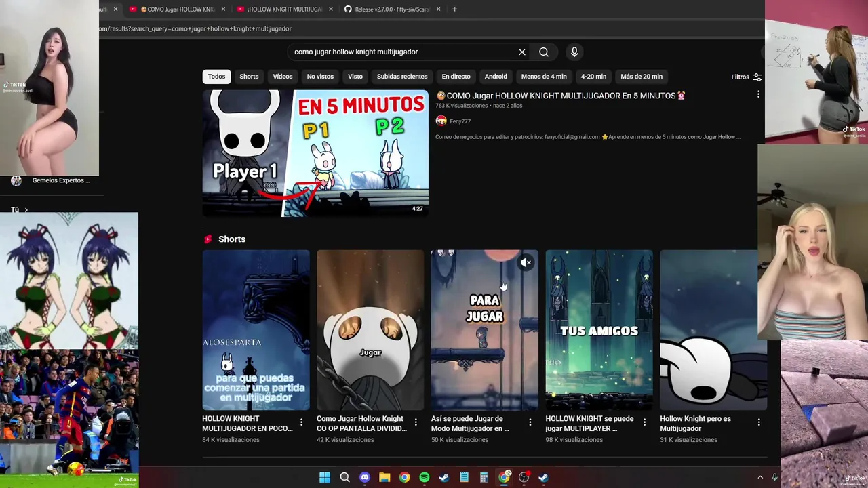Click the Feny777 channel avatar
The width and height of the screenshot is (868, 488).
point(441,121)
